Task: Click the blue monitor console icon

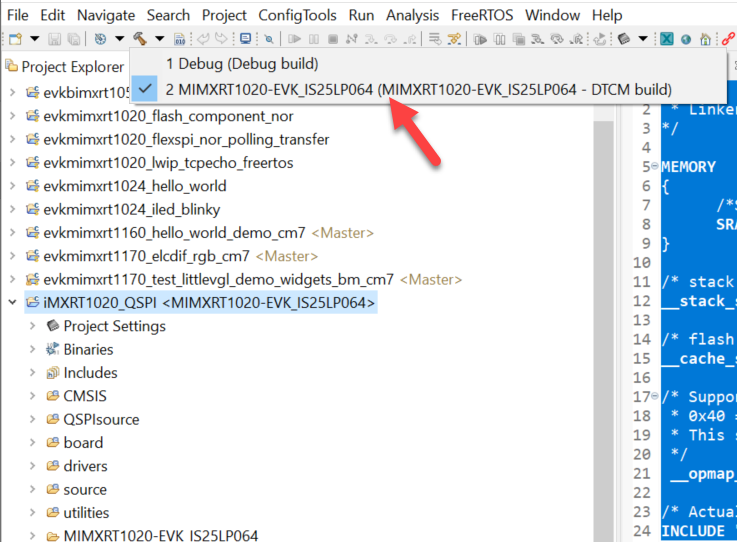Action: coord(245,39)
